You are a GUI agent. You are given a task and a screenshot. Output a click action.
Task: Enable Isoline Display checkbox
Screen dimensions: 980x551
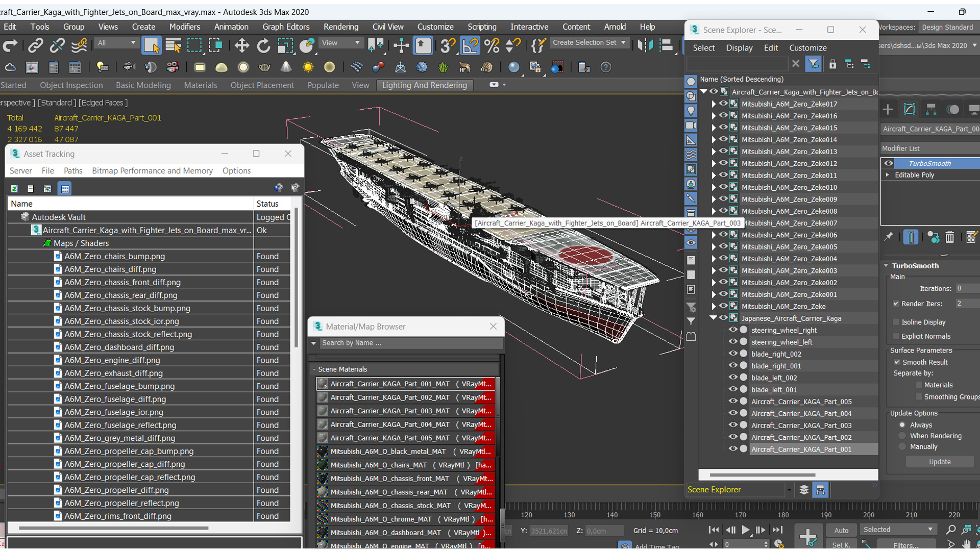pos(896,322)
